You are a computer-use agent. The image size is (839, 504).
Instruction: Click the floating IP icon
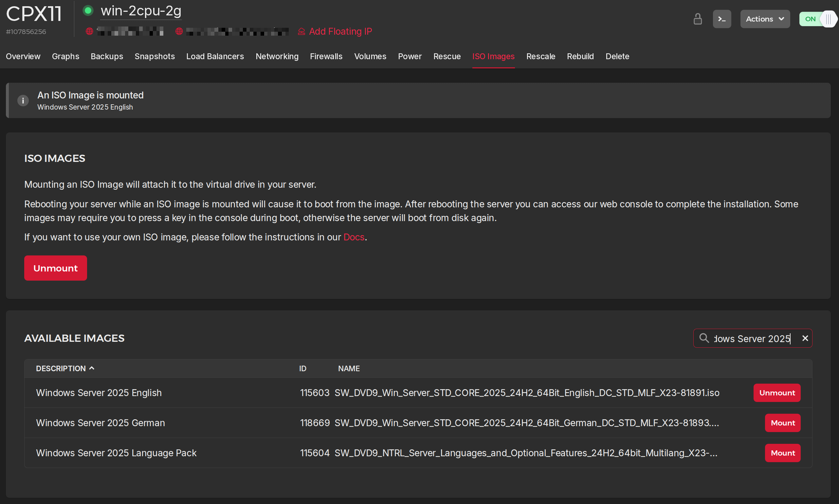click(301, 32)
